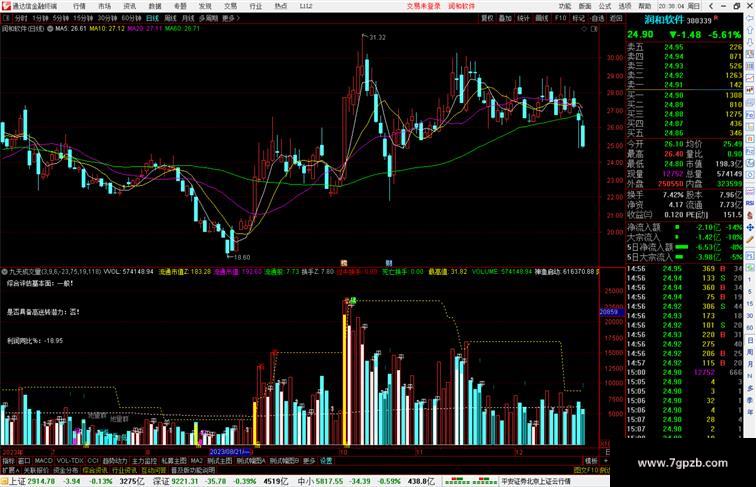Click the window-split icon atop the chart
Viewport: 756px width, 487px height.
coord(594,29)
